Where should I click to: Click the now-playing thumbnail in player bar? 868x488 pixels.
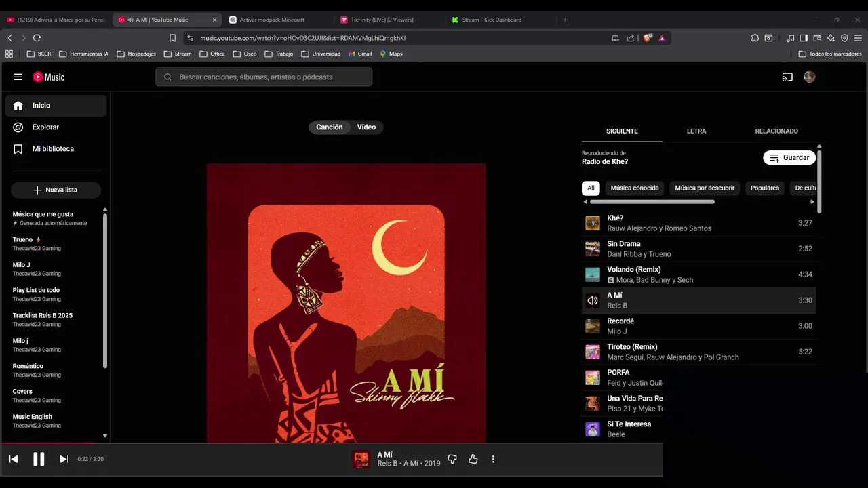click(x=361, y=459)
